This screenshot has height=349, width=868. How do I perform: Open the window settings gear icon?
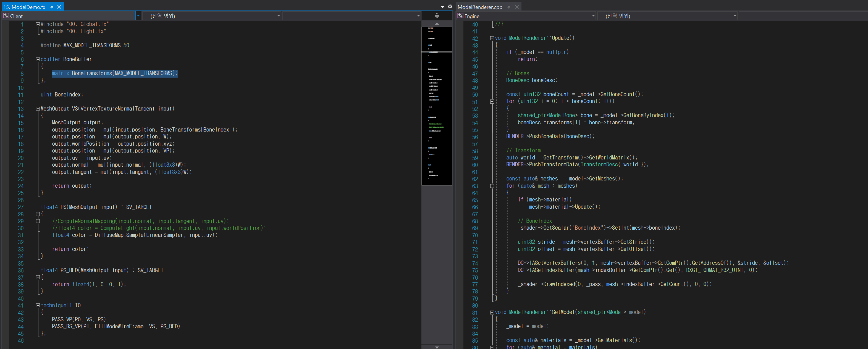(x=450, y=6)
